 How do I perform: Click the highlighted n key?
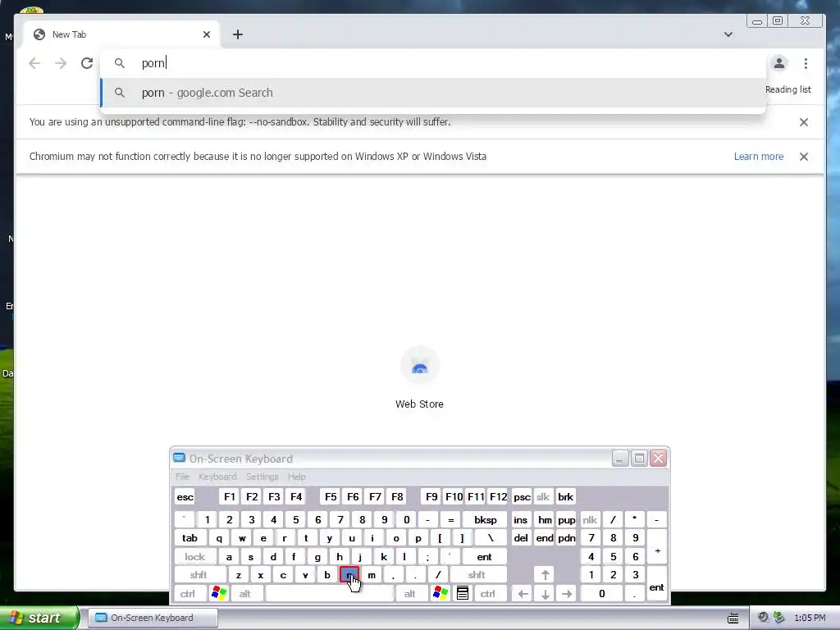point(349,575)
